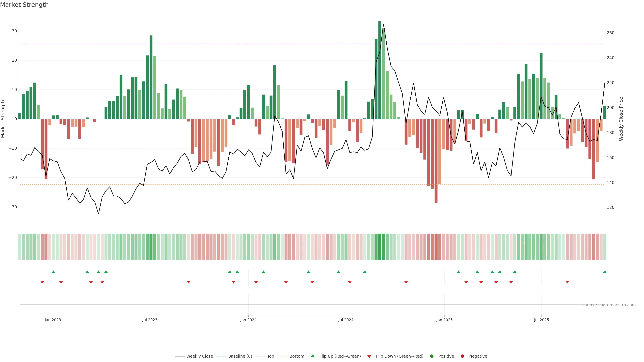
Task: Click the red Negative circle in legend
Action: pyautogui.click(x=462, y=356)
